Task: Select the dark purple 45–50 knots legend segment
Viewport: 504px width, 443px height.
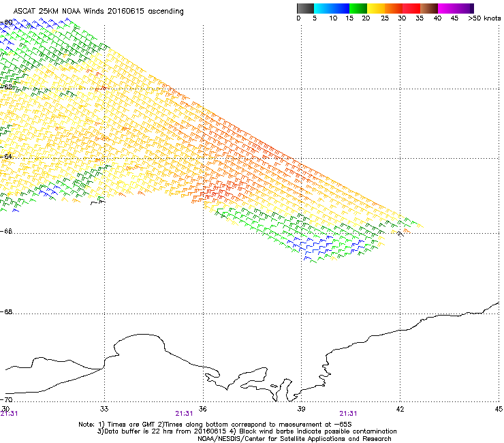Action: point(464,8)
